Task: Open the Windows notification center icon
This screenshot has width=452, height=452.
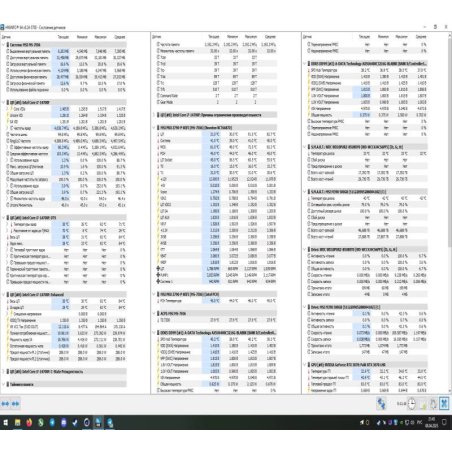Action: tap(444, 422)
